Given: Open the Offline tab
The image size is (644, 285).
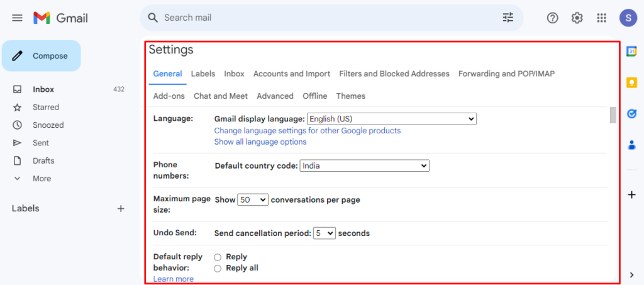Looking at the screenshot, I should [x=315, y=96].
